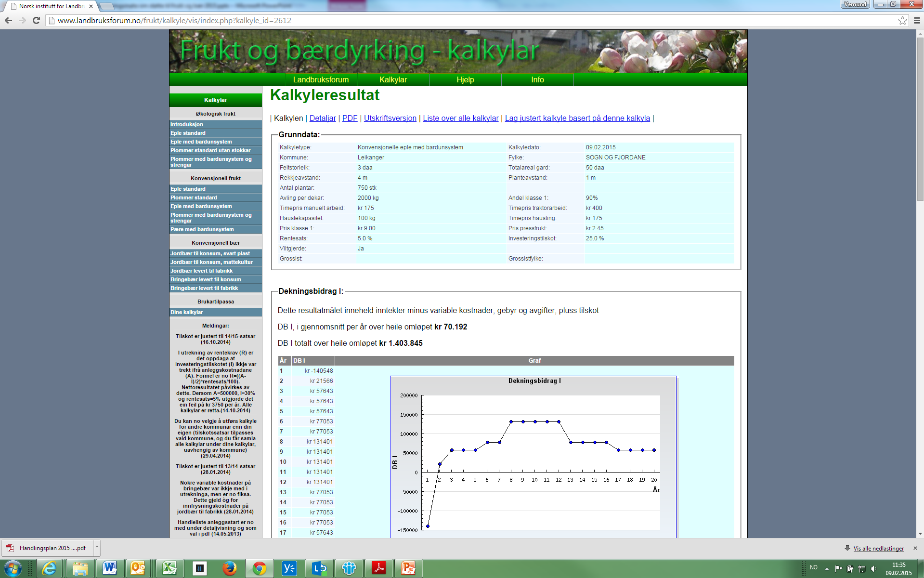Viewport: 924px width, 578px height.
Task: Open Introduksjon in sidebar
Action: (x=216, y=124)
